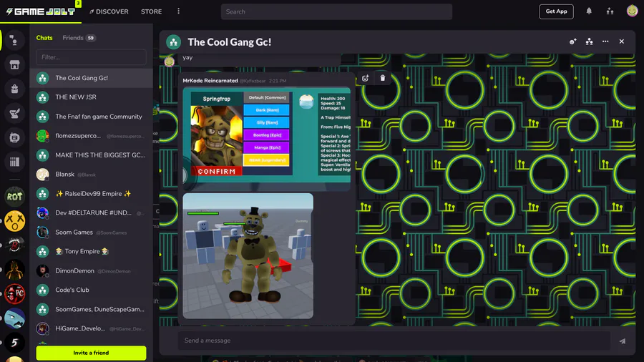The width and height of the screenshot is (644, 362).
Task: Open the Dev #DELTARUNE chat
Action: (91, 213)
